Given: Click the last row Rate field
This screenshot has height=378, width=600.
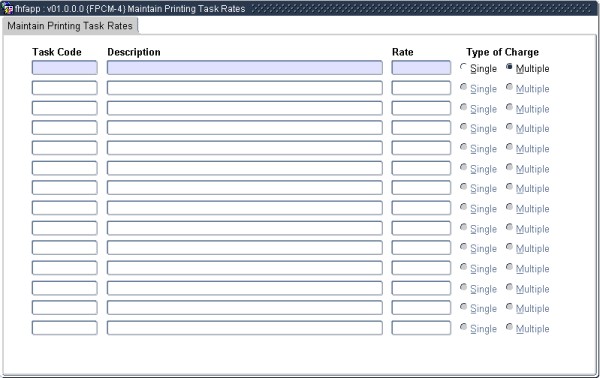Looking at the screenshot, I should click(421, 328).
